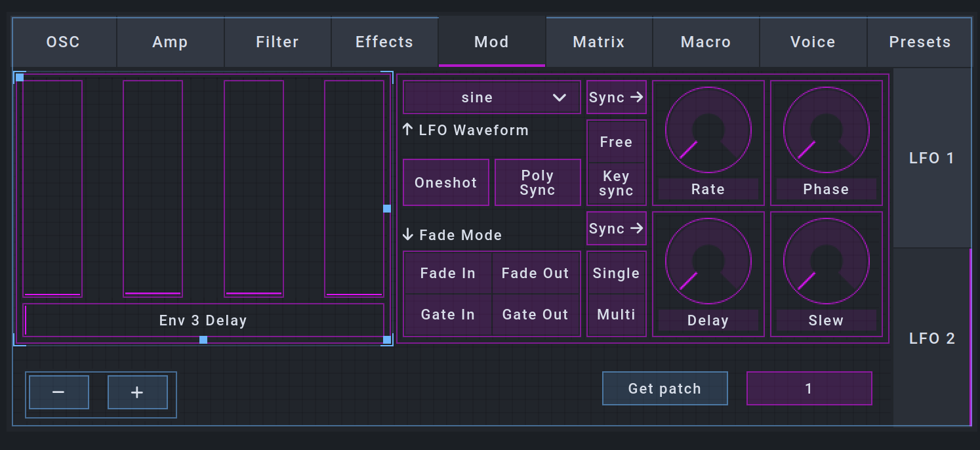The height and width of the screenshot is (450, 980).
Task: Enable Poly Sync mode
Action: [x=537, y=182]
